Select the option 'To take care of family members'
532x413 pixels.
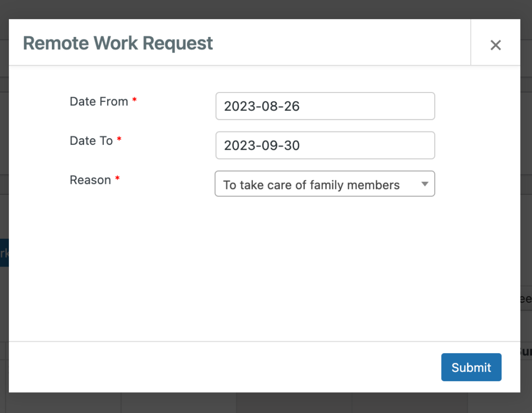pos(310,184)
